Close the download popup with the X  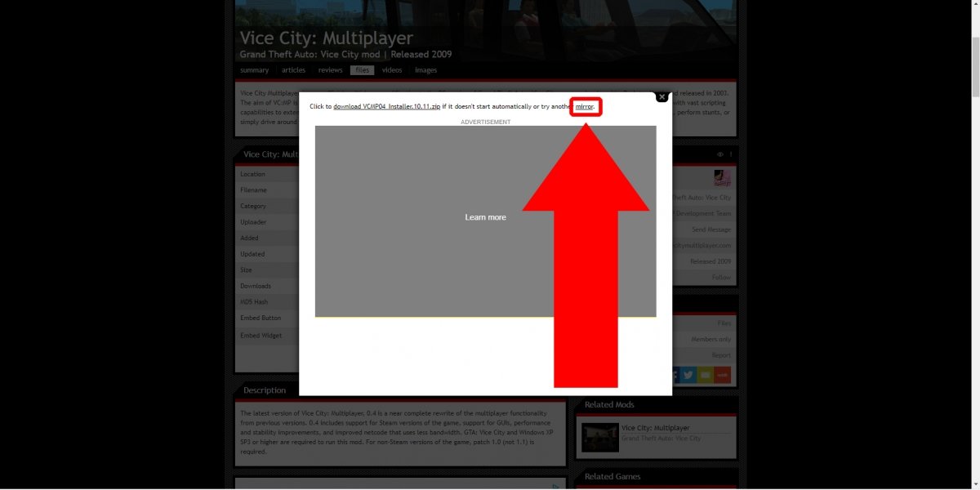(662, 96)
